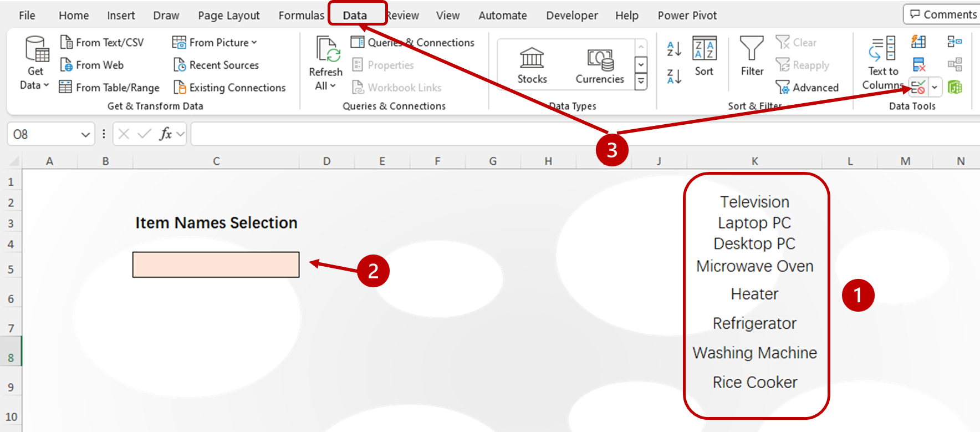Click the Advanced filter button

point(807,88)
